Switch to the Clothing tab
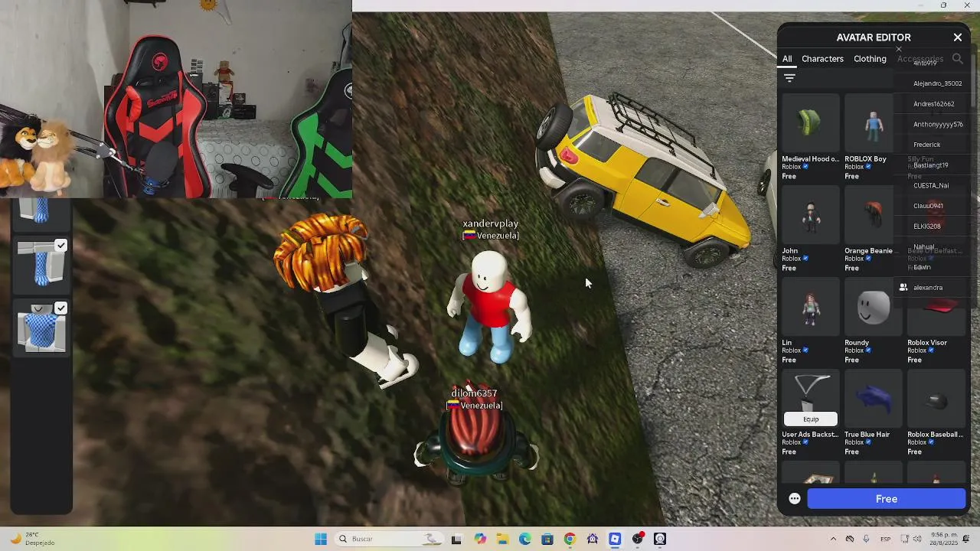The height and width of the screenshot is (551, 980). 870,59
